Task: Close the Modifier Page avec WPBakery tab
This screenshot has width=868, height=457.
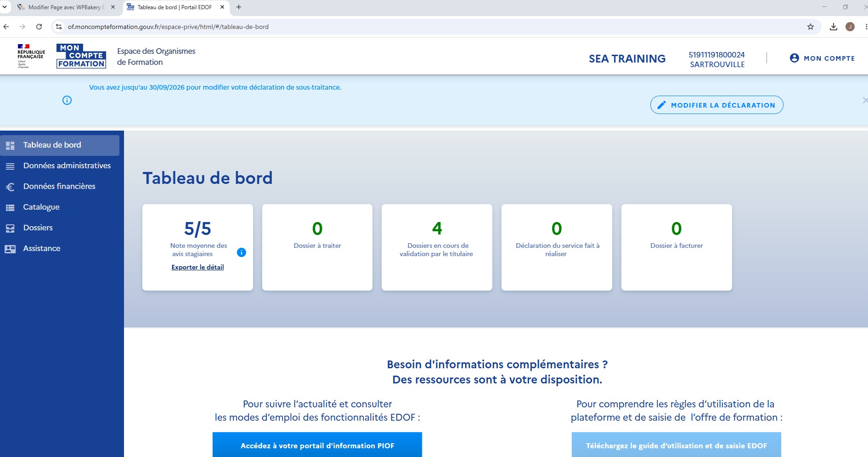Action: [x=113, y=7]
